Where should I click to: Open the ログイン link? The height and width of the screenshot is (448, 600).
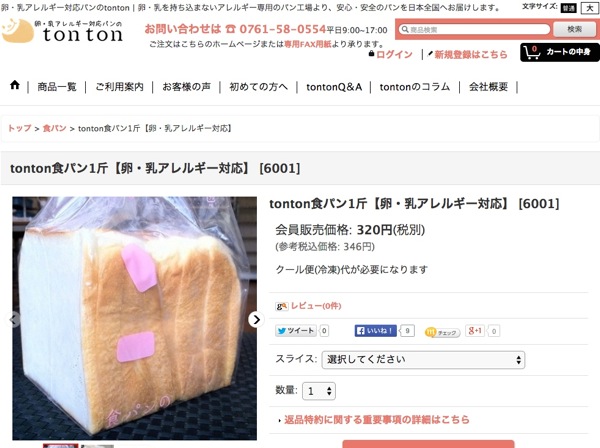tap(394, 54)
